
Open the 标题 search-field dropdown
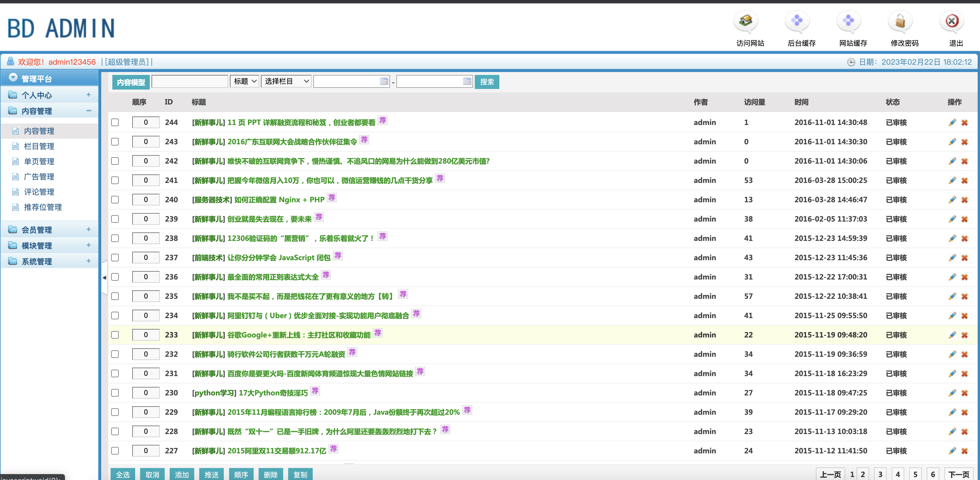(x=245, y=81)
